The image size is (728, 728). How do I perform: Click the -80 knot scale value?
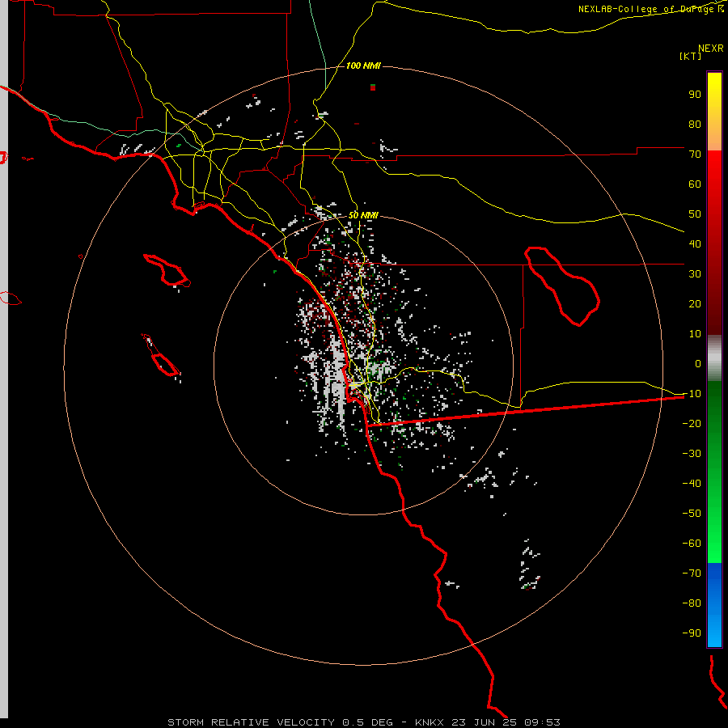click(x=692, y=603)
